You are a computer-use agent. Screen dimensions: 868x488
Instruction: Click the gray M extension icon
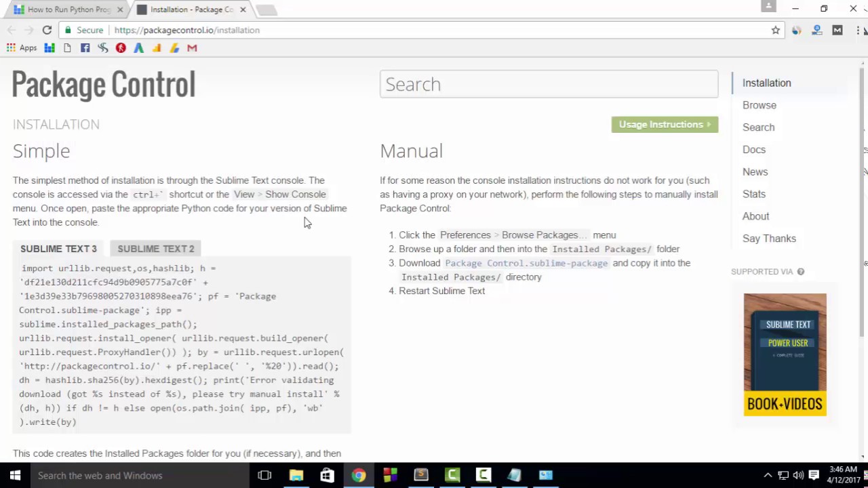tap(837, 30)
